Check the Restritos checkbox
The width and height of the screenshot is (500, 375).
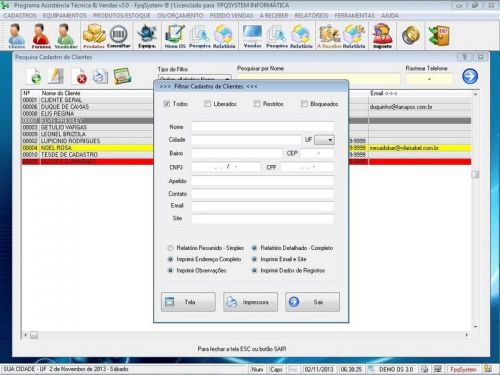pos(257,104)
